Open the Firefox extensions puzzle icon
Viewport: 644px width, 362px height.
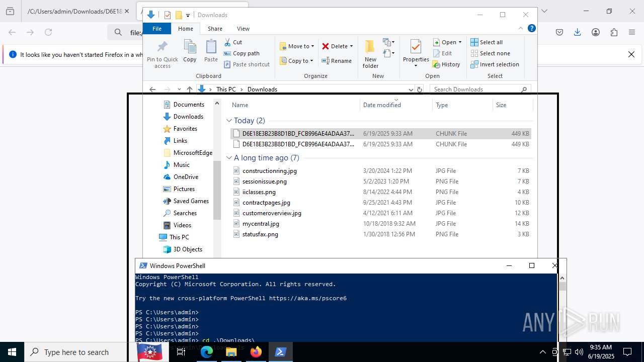(614, 32)
